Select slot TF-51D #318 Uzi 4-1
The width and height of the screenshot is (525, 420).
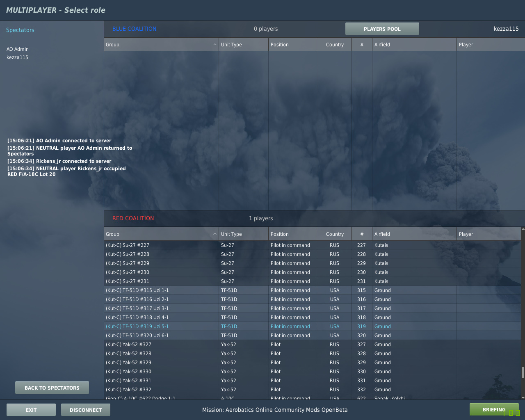(x=312, y=317)
